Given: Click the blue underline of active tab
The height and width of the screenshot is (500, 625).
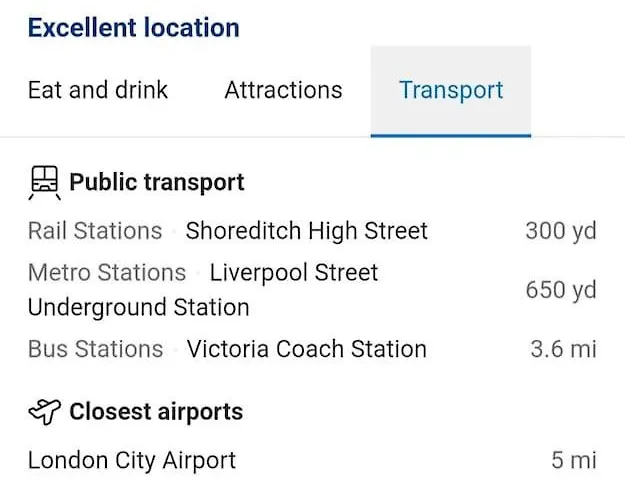Looking at the screenshot, I should [x=451, y=136].
